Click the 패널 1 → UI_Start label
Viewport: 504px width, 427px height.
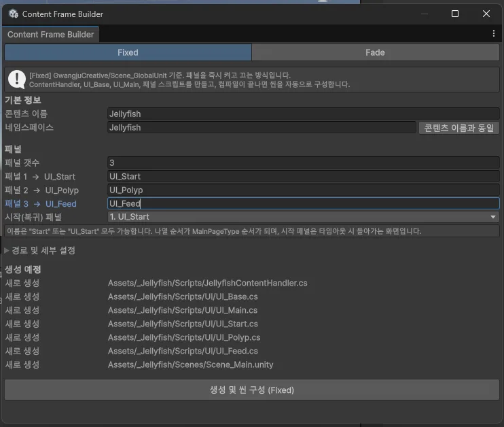[x=40, y=177]
